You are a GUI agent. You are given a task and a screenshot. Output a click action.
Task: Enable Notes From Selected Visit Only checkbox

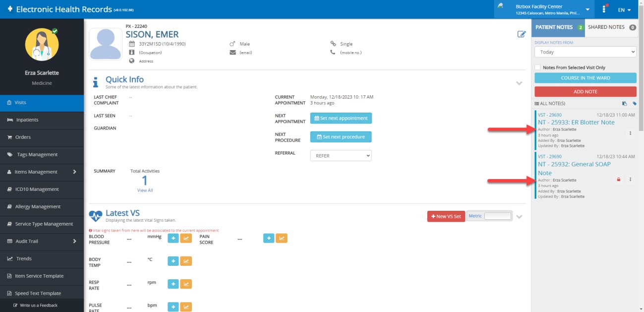(x=537, y=67)
